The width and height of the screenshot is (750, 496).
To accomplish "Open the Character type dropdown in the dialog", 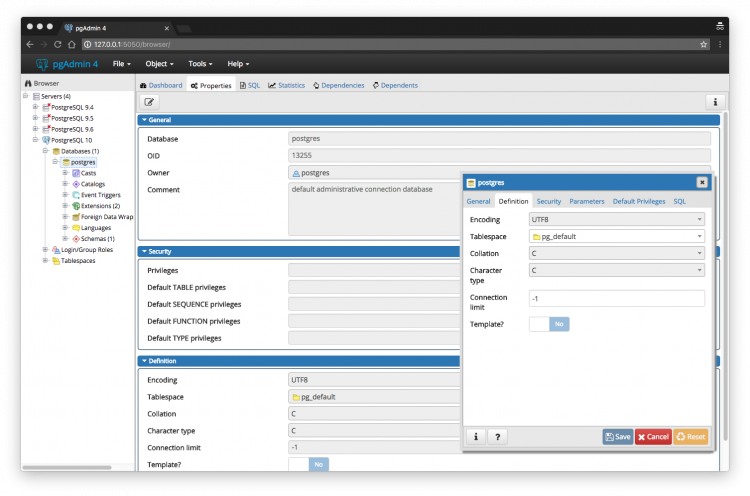I will 617,270.
